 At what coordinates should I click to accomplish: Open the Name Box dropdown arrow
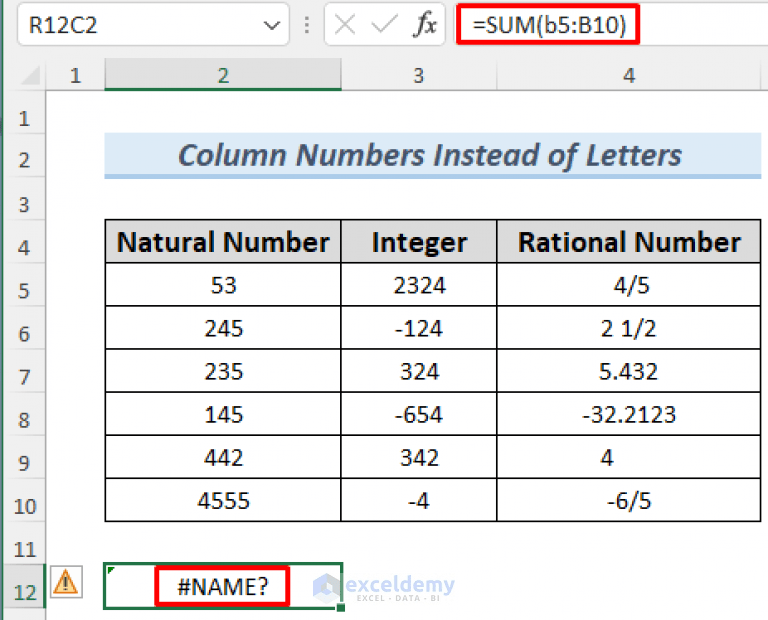pos(272,25)
